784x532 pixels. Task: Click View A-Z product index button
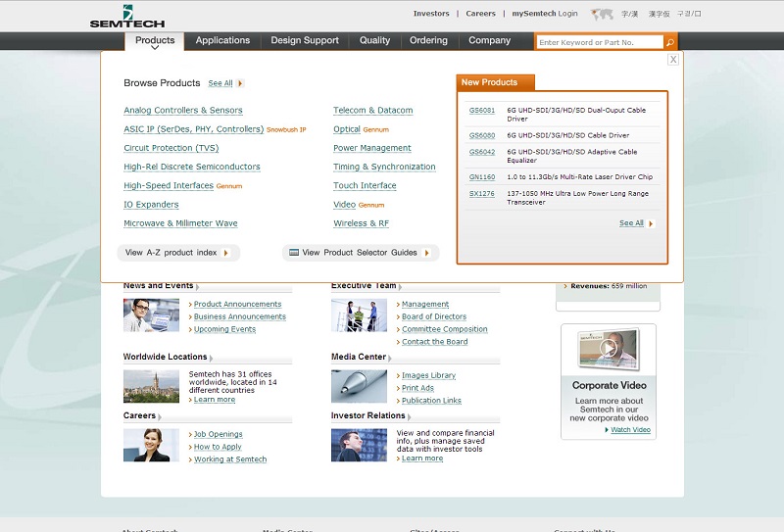click(x=178, y=253)
